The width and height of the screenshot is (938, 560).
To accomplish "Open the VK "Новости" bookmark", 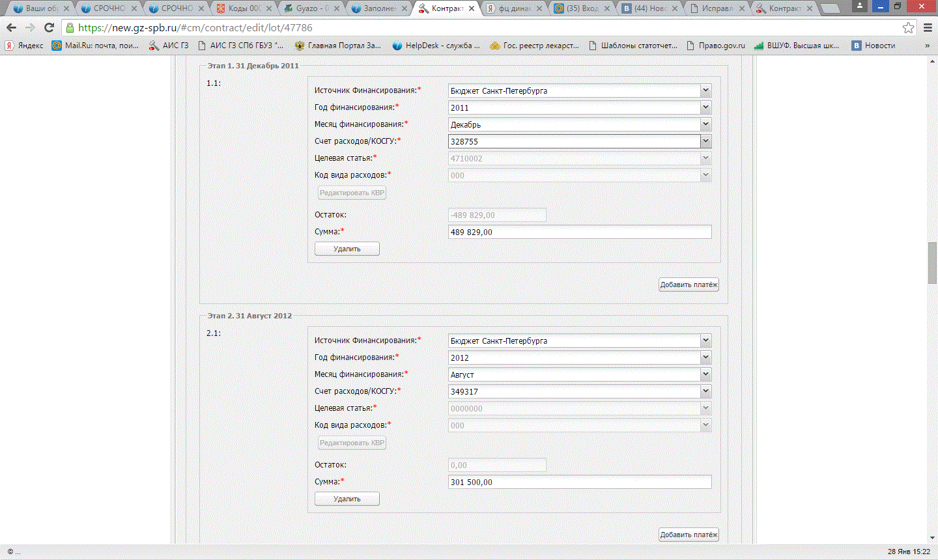I will pyautogui.click(x=874, y=46).
